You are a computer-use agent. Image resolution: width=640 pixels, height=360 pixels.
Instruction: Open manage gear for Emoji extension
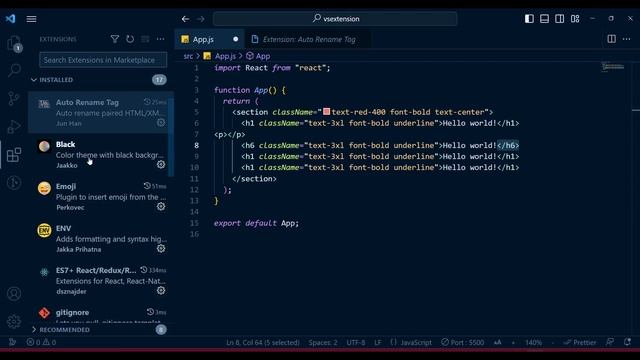(161, 207)
